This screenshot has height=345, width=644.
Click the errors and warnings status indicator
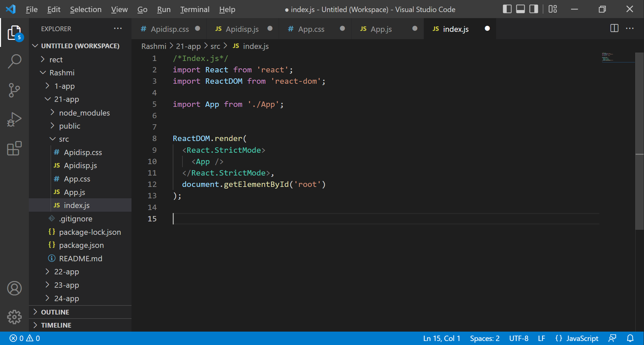[25, 338]
